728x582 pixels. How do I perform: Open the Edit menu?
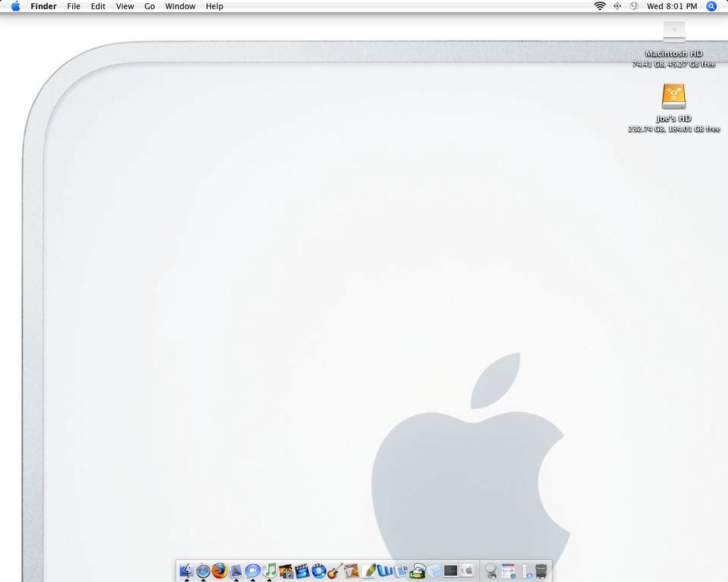coord(98,6)
